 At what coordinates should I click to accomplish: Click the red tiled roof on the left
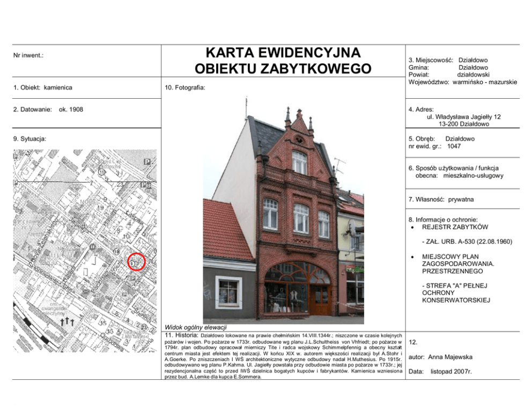coord(225,231)
